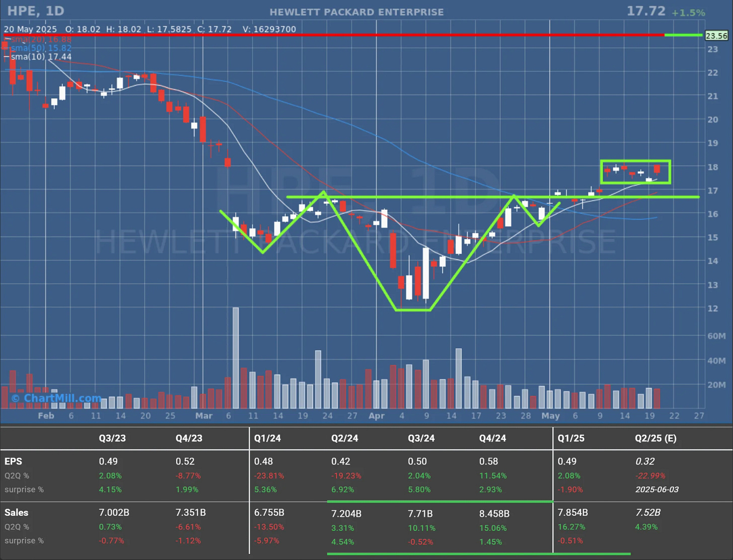
Task: Click the 2025-06-03 earnings date
Action: pyautogui.click(x=657, y=490)
